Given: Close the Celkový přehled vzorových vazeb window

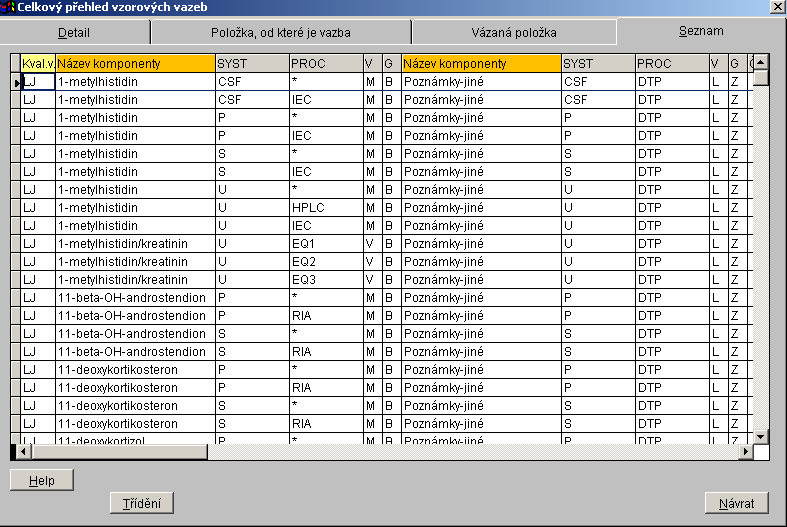Looking at the screenshot, I should [x=776, y=7].
